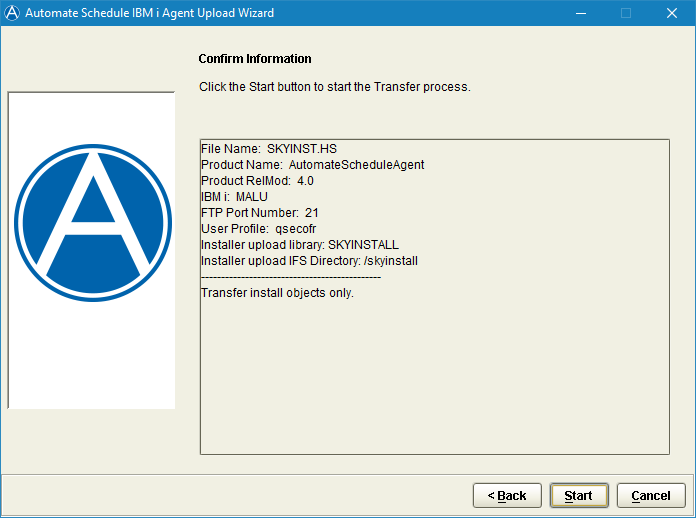Click the Automate logo icon in title bar
The image size is (696, 518).
tap(12, 13)
